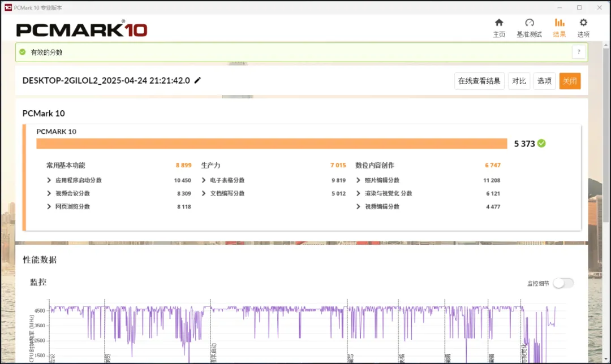Click the orange 关闭 button
Screen dimensions: 611x364
[x=570, y=81]
